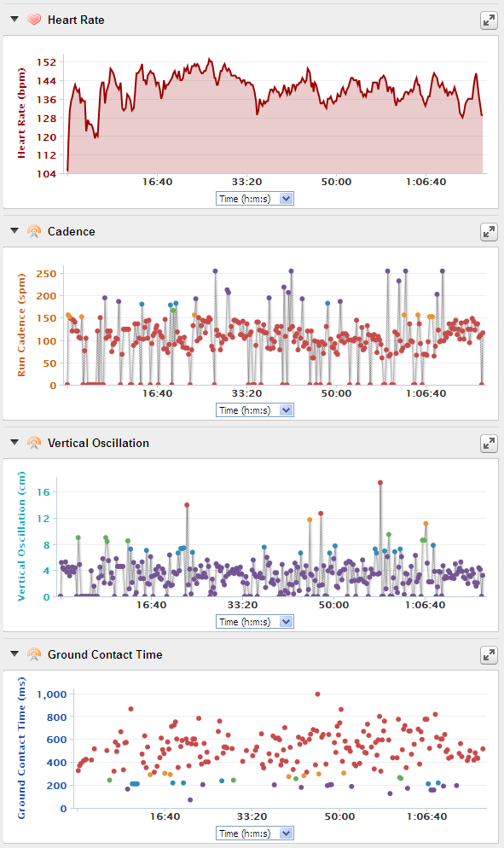Click the Vertical Oscillation panel title
The width and height of the screenshot is (504, 848).
98,443
